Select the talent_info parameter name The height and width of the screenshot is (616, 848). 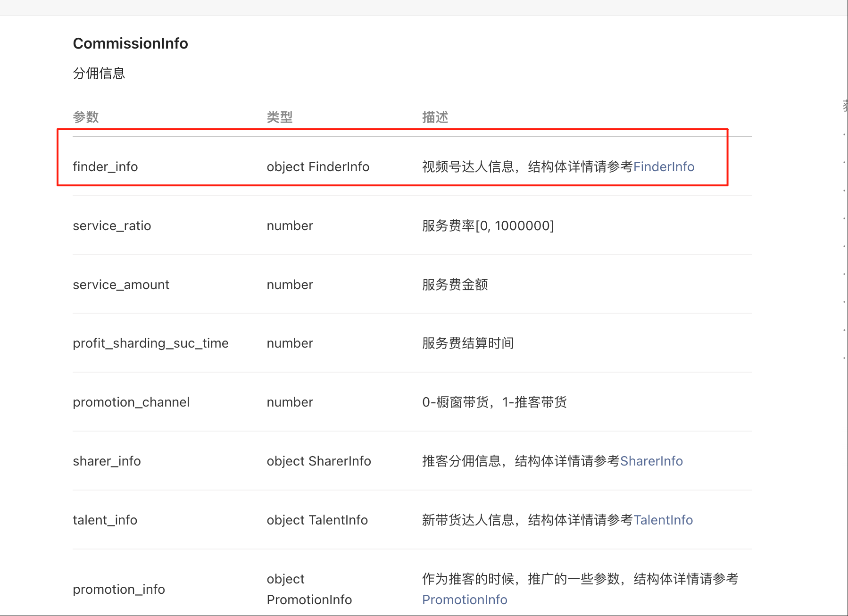105,520
